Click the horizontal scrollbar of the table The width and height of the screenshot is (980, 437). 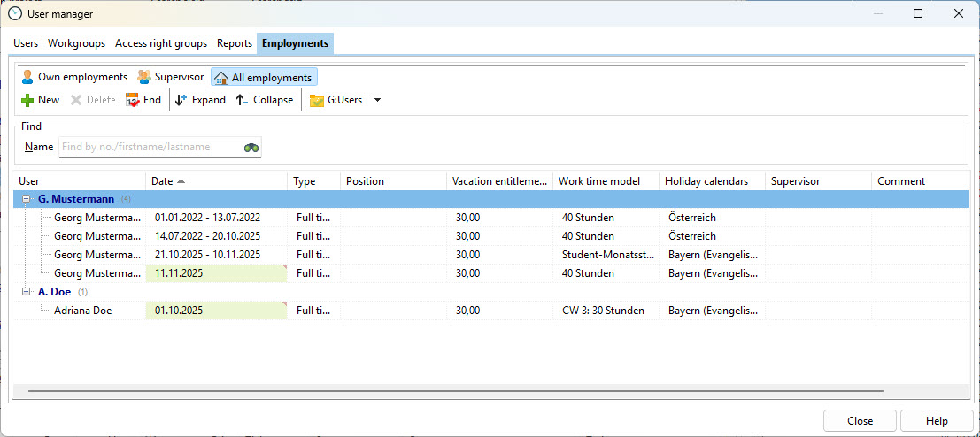click(x=455, y=390)
